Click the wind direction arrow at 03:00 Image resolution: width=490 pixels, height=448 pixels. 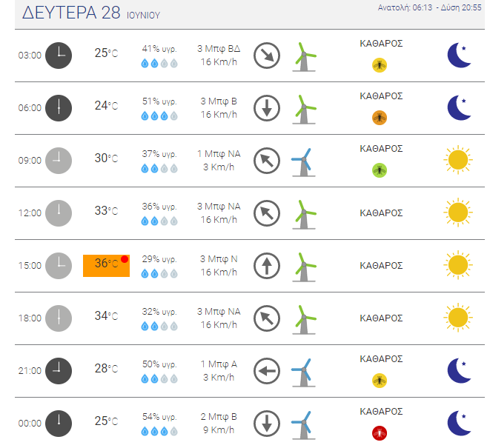(267, 56)
